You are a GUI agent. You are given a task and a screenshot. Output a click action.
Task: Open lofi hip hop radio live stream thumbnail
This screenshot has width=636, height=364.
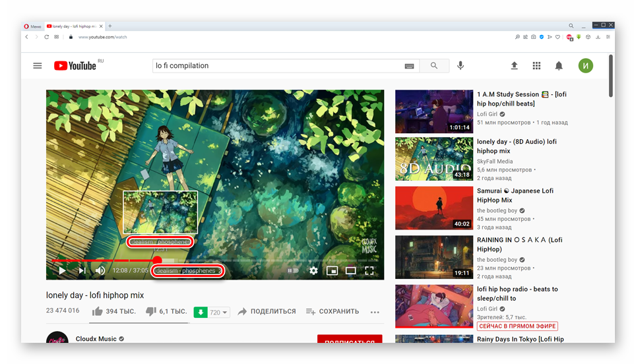[434, 306]
